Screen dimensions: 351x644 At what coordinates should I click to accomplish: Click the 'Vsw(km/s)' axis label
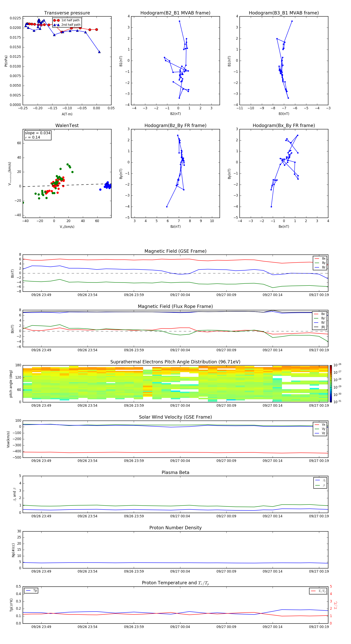[8, 439]
